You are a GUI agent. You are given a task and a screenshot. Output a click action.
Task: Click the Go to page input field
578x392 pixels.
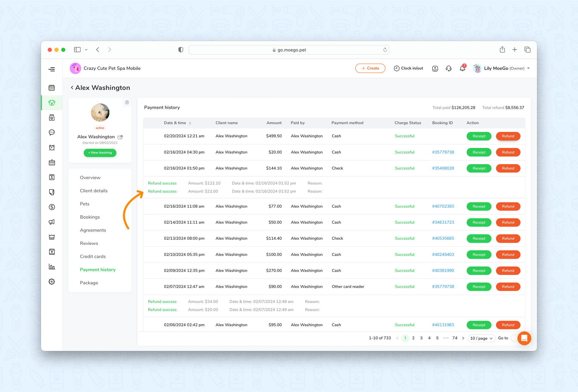(x=514, y=338)
